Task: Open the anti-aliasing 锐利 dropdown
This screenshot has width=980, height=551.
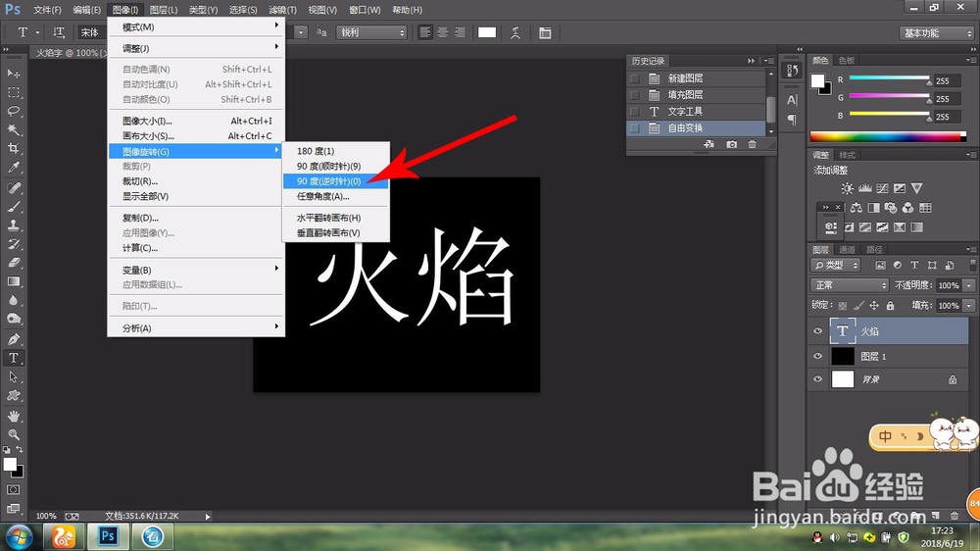Action: pyautogui.click(x=371, y=32)
